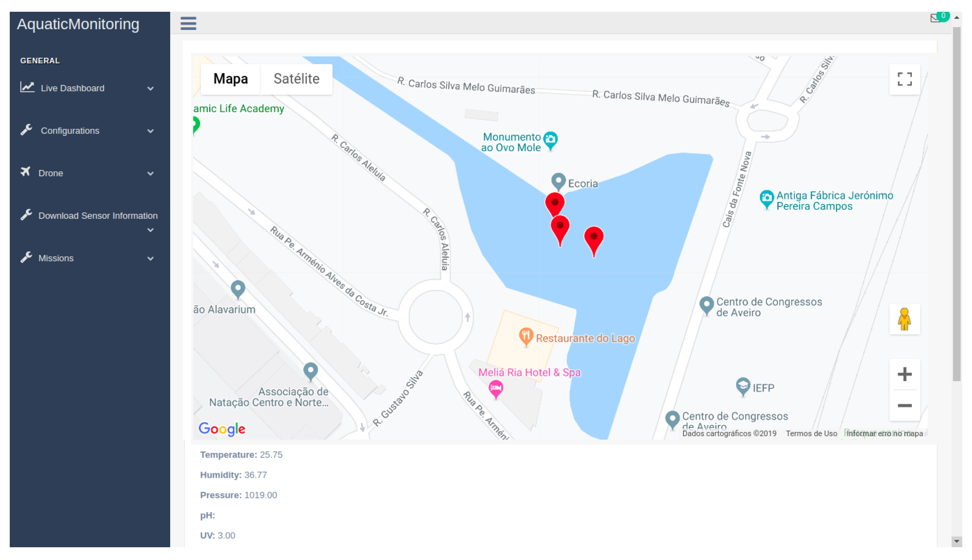Click the Monumento ao Ovo Mole marker

(x=550, y=140)
